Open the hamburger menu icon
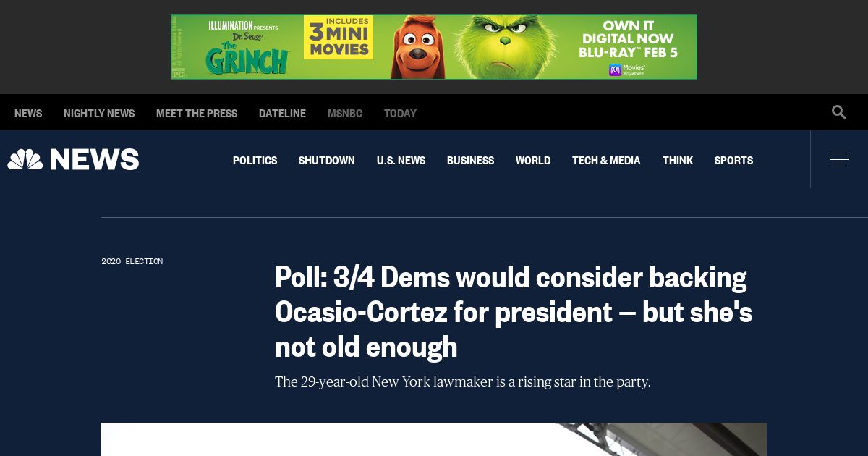The height and width of the screenshot is (456, 868). click(x=840, y=159)
